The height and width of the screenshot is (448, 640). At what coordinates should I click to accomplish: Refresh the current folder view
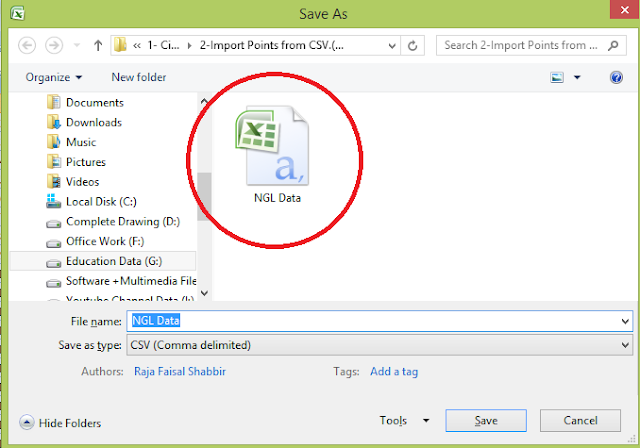point(413,46)
